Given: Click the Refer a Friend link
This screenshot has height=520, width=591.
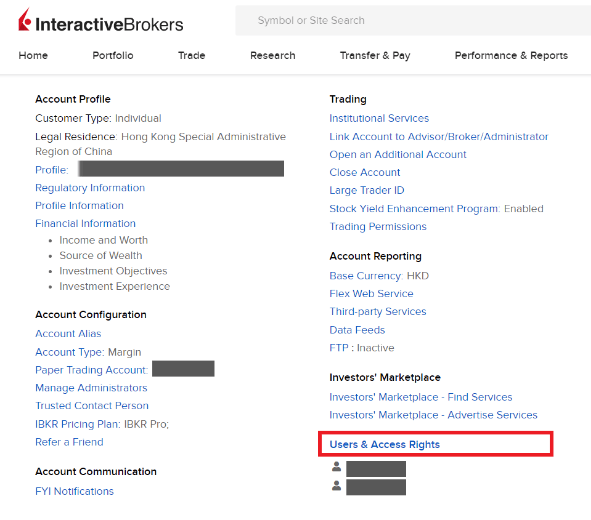Looking at the screenshot, I should pyautogui.click(x=69, y=442).
